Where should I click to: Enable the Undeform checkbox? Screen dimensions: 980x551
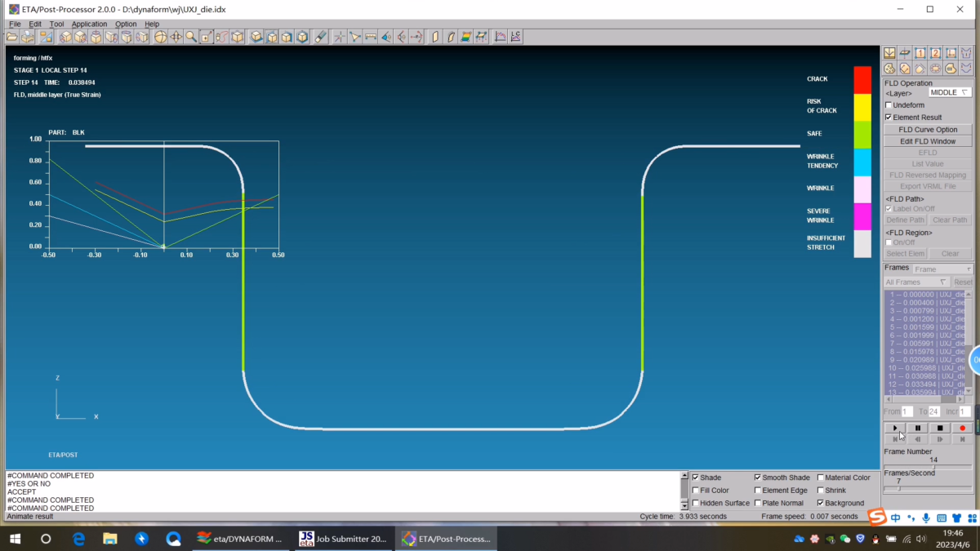click(x=889, y=105)
